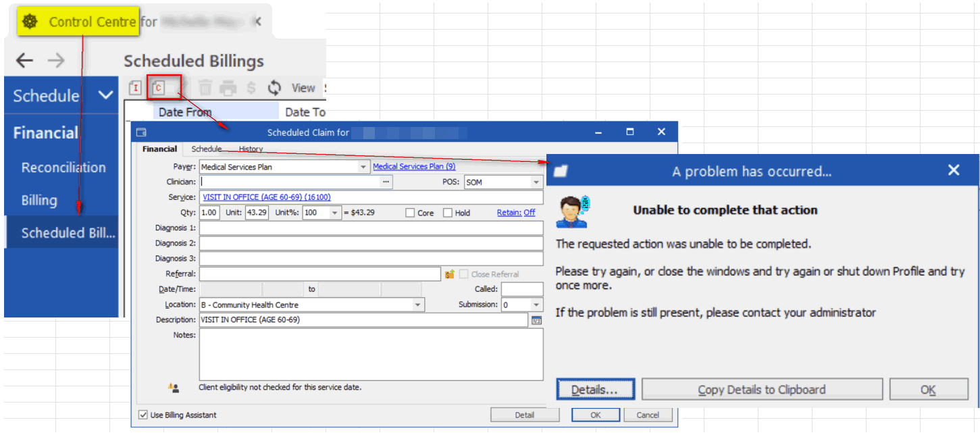Maximize the Scheduled Claim window
980x435 pixels.
(630, 132)
